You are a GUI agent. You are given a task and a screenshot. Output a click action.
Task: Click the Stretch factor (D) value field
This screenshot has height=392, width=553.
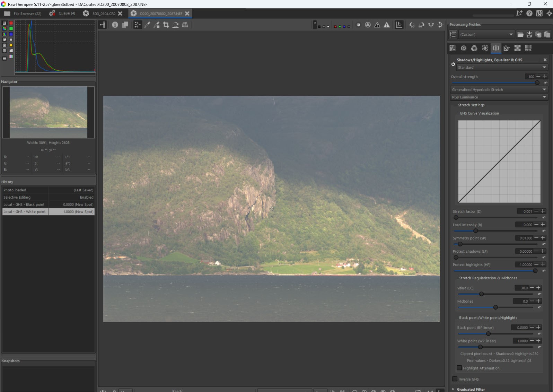(x=525, y=211)
